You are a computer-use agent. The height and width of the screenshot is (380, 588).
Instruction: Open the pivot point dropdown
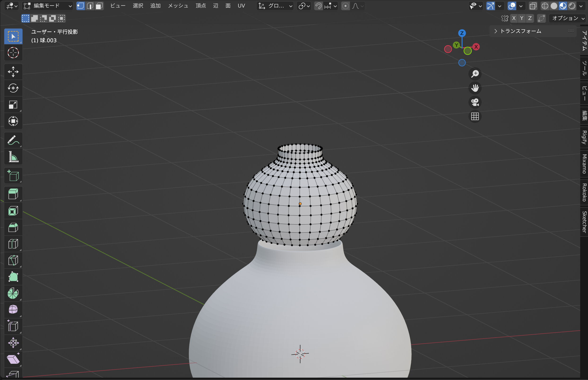[304, 6]
